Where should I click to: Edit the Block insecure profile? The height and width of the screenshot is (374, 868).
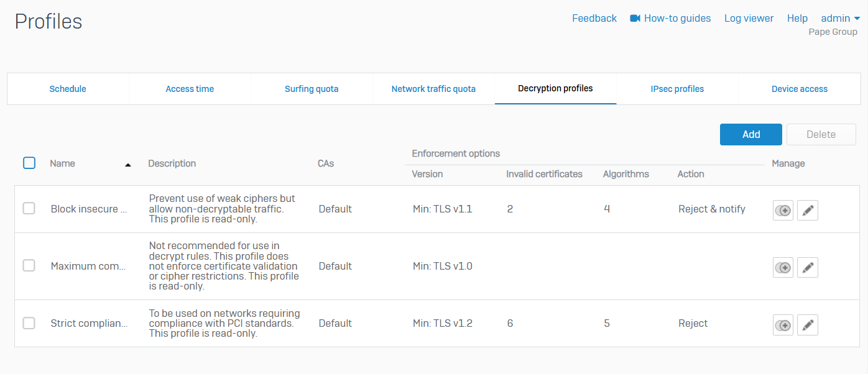pyautogui.click(x=807, y=211)
